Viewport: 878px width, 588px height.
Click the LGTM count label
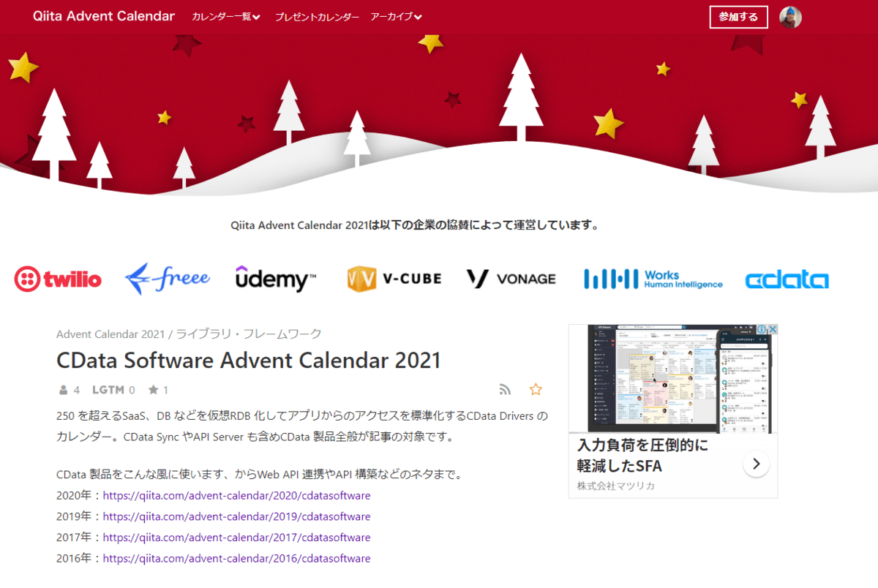(108, 390)
